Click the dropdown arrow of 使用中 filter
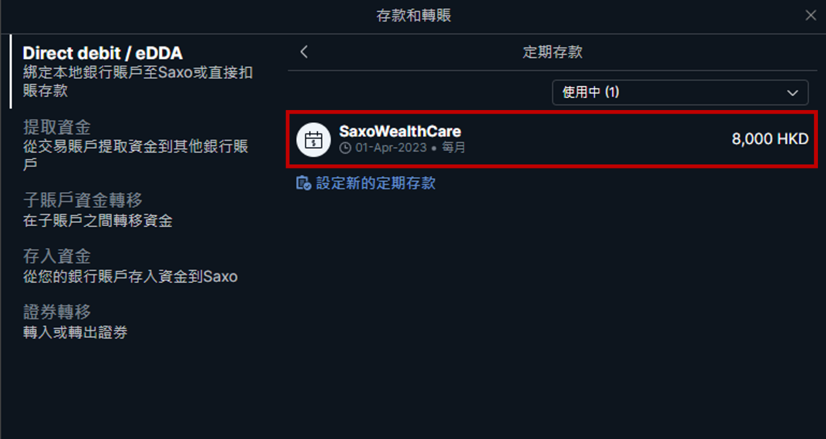 (x=792, y=93)
